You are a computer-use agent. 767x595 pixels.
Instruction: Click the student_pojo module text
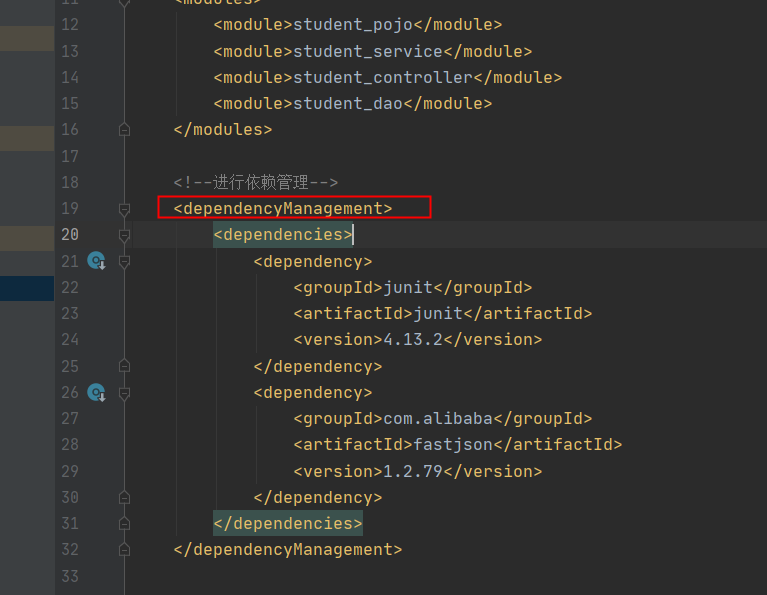(x=353, y=25)
